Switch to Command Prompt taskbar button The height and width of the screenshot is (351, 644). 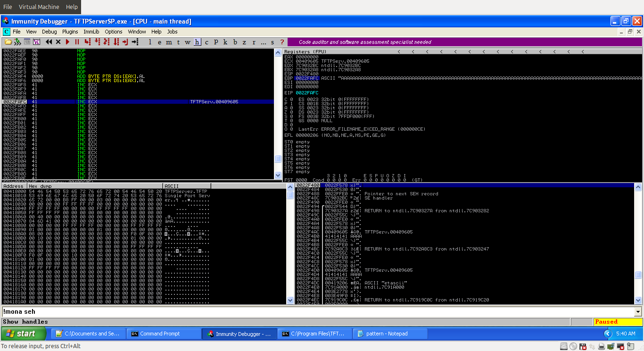(165, 334)
